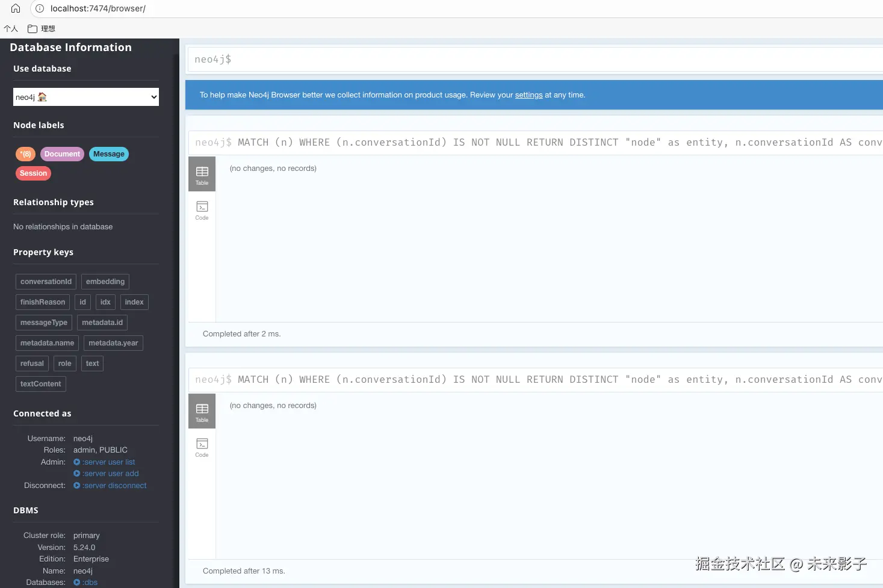Run the :dbs command link
The image size is (883, 588).
point(85,583)
